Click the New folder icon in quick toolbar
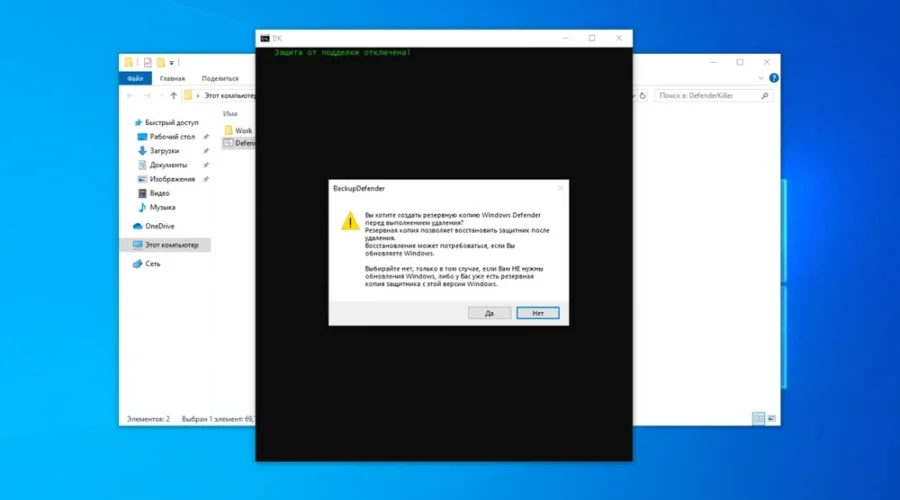The image size is (900, 500). tap(161, 62)
